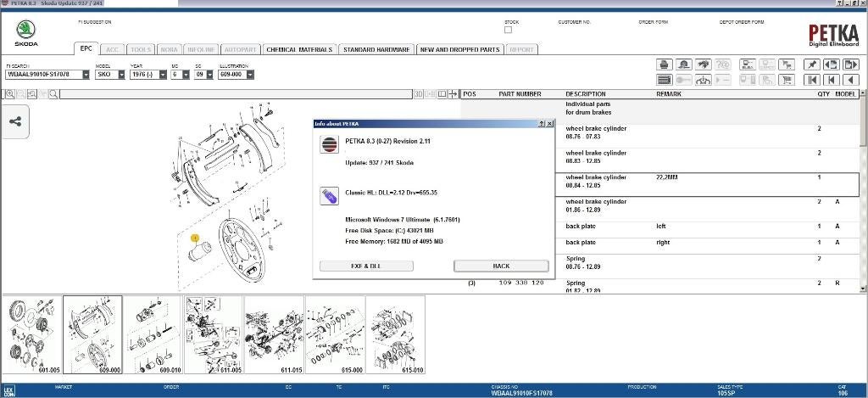
Task: Open the SG dropdown showing 09
Action: point(209,75)
